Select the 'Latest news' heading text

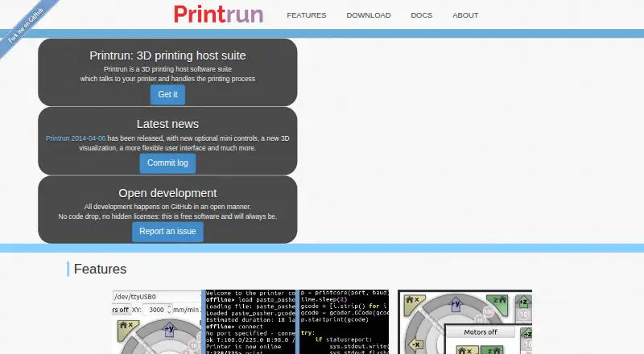[x=167, y=124]
